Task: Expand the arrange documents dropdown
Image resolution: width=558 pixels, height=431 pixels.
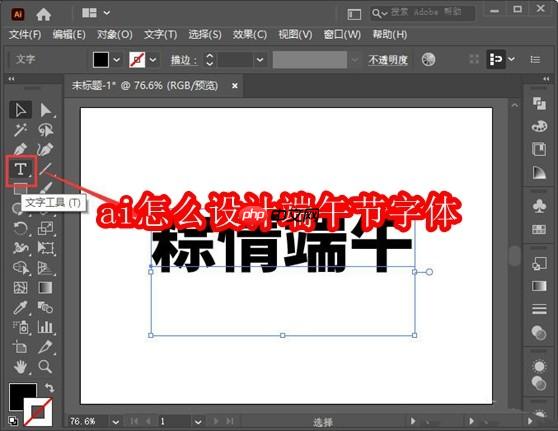Action: click(x=107, y=13)
